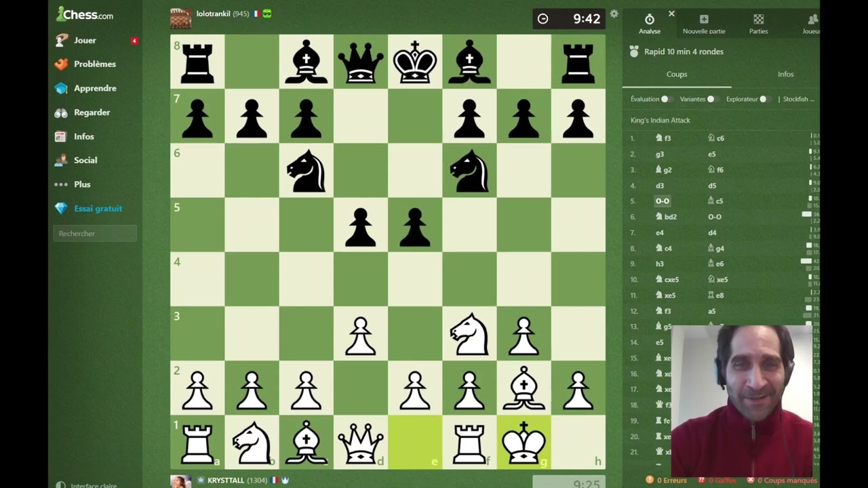Select Problèmes in the sidebar
This screenshot has width=868, height=488.
[95, 64]
